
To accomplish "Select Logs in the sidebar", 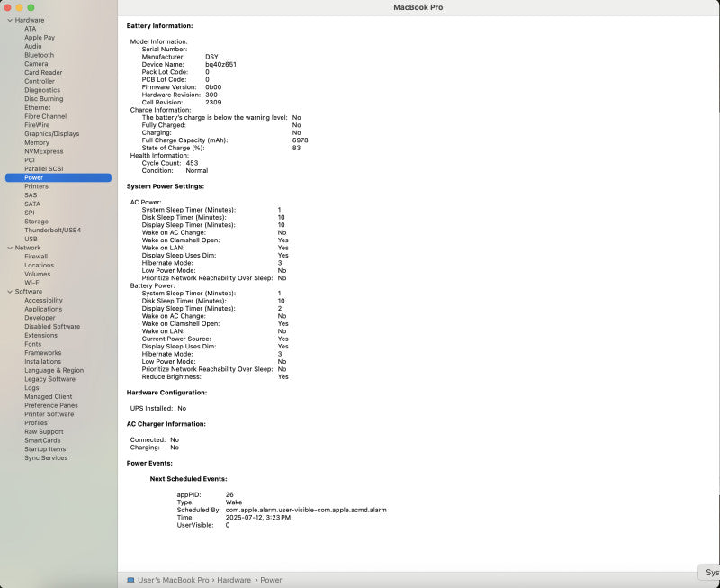I will click(x=31, y=388).
